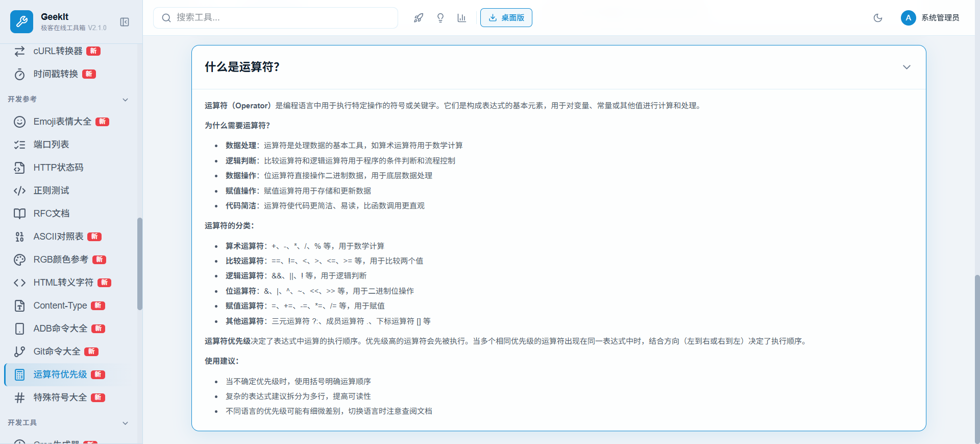
Task: Click the HTTP状态码 file icon
Action: point(19,168)
